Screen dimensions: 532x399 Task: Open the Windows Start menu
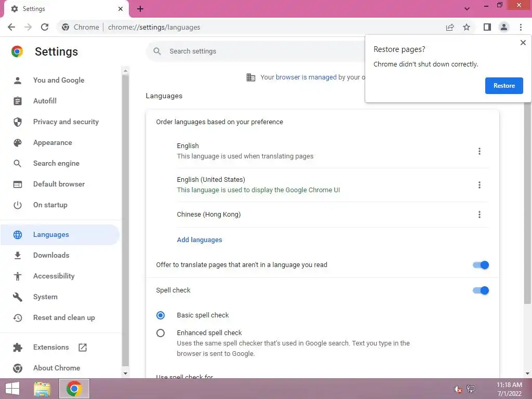(x=12, y=389)
